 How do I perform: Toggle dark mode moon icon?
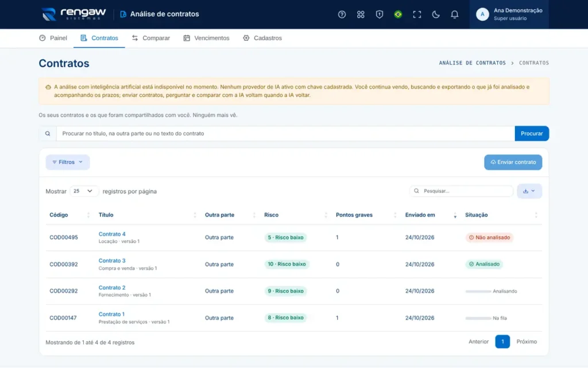435,14
